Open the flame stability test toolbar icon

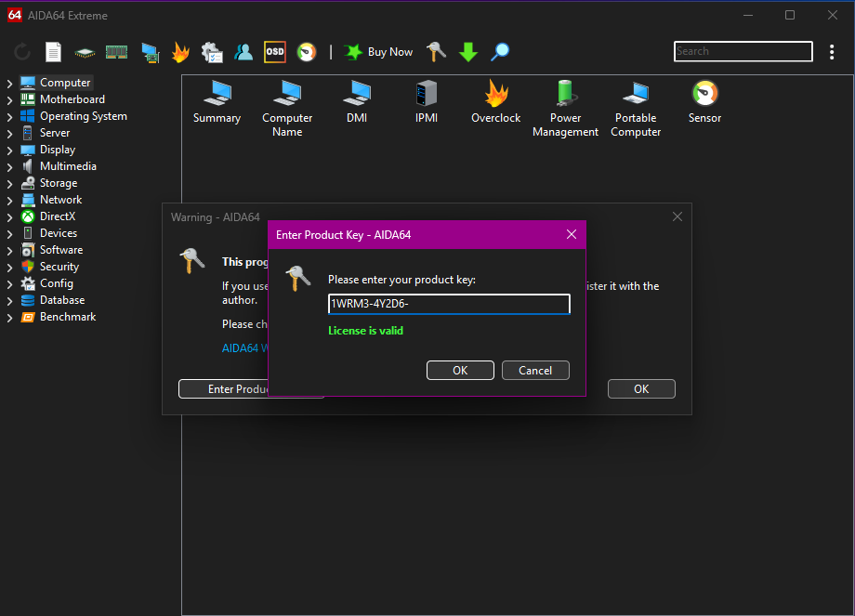pyautogui.click(x=180, y=52)
